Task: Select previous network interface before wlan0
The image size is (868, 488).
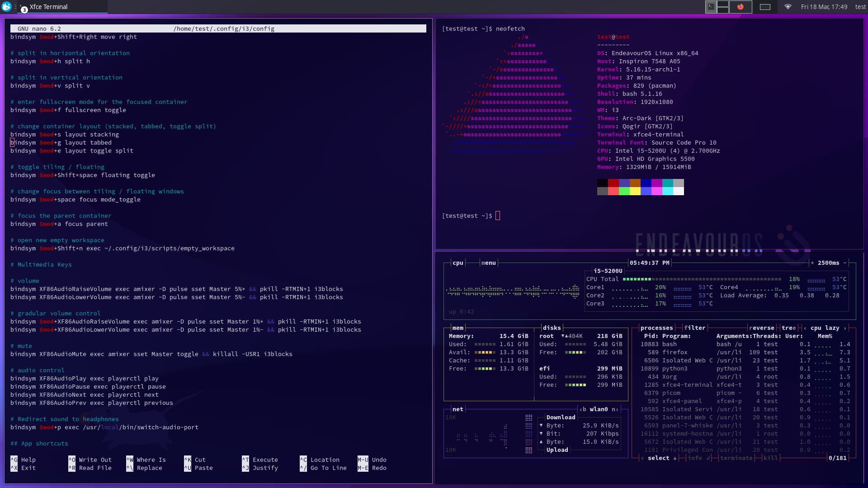Action: pos(582,409)
